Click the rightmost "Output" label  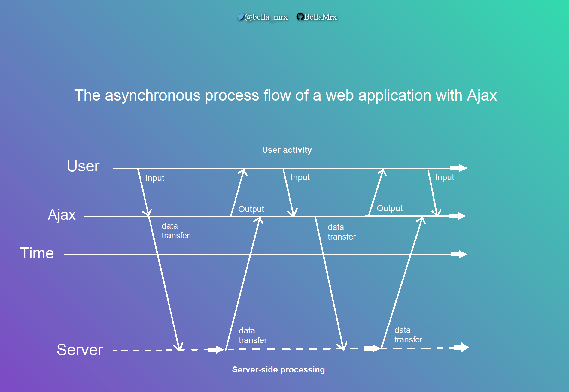click(389, 208)
